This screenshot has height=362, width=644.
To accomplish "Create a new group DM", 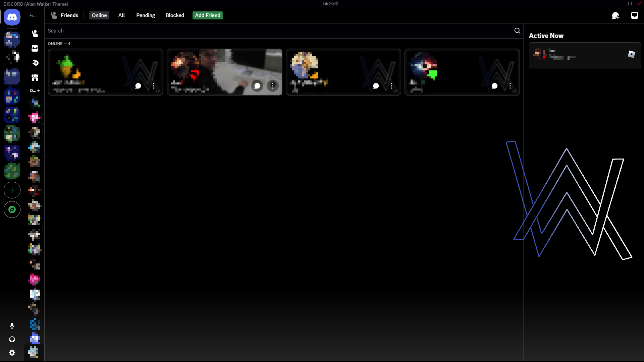I will 616,15.
